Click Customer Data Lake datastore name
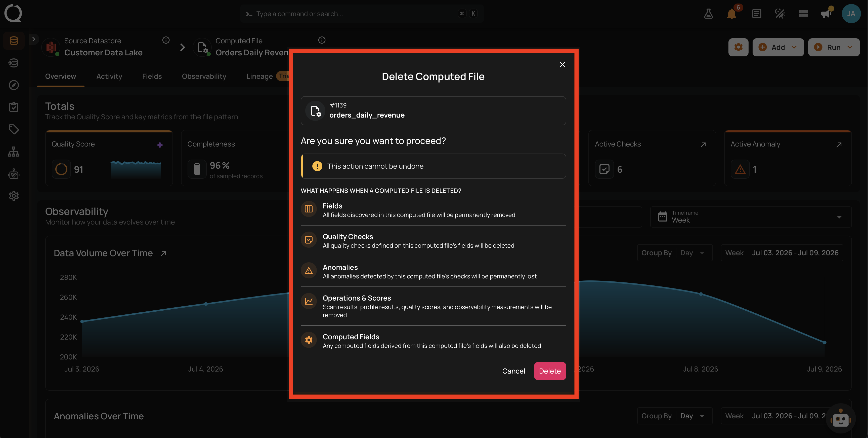Viewport: 868px width, 438px height. [x=103, y=53]
